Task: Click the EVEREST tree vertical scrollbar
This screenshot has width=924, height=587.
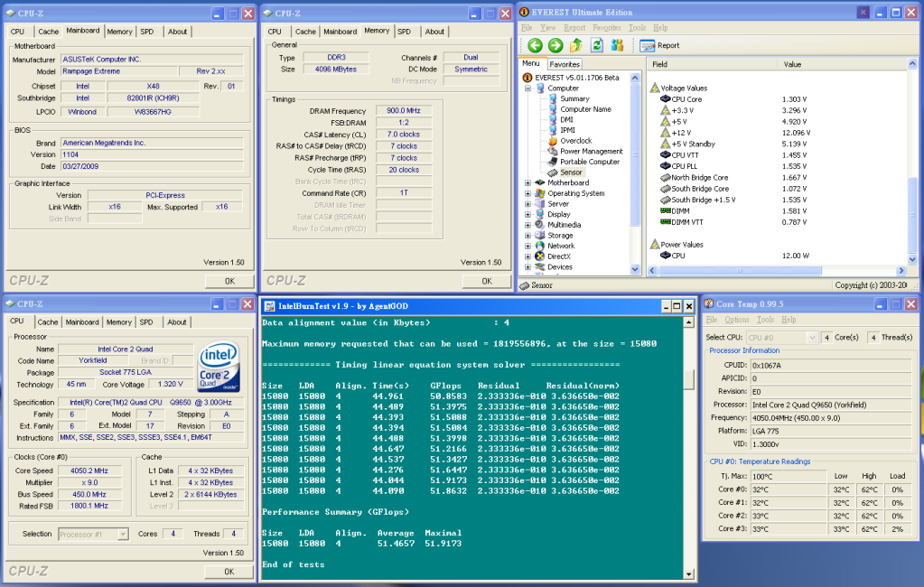Action: (x=635, y=155)
